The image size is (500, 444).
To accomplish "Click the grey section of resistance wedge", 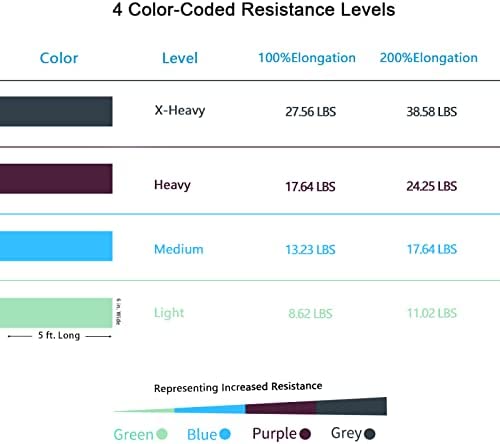I will click(x=352, y=406).
